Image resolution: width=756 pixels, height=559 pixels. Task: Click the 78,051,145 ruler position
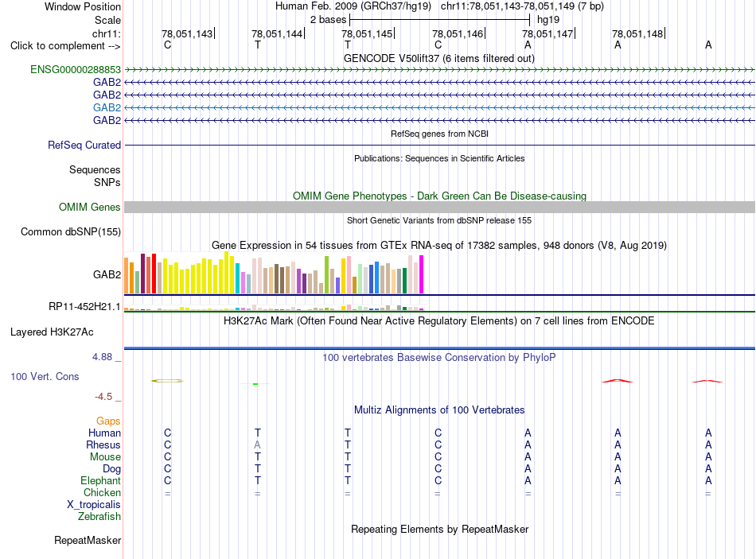pyautogui.click(x=368, y=33)
